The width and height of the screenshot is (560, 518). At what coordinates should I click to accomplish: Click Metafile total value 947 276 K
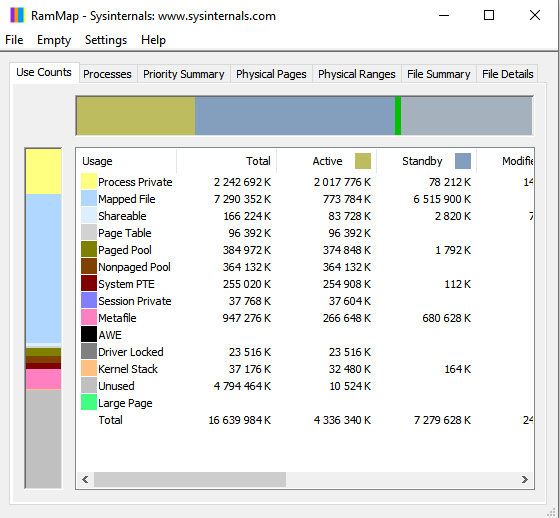(246, 318)
